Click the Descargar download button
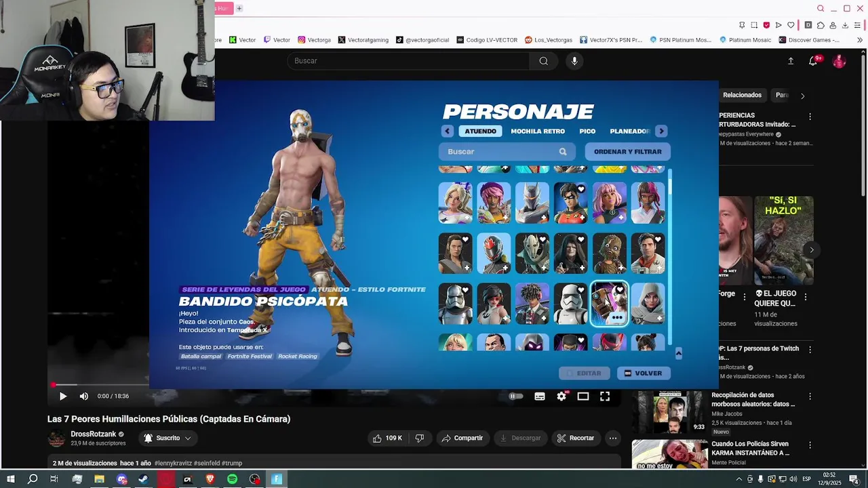The width and height of the screenshot is (868, 488). 521,439
